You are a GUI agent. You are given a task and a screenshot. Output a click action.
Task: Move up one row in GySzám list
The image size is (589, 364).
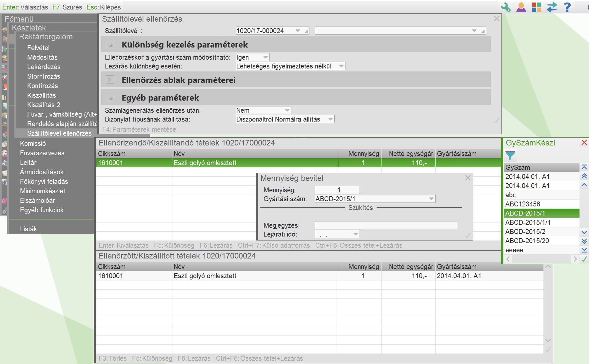[x=584, y=185]
